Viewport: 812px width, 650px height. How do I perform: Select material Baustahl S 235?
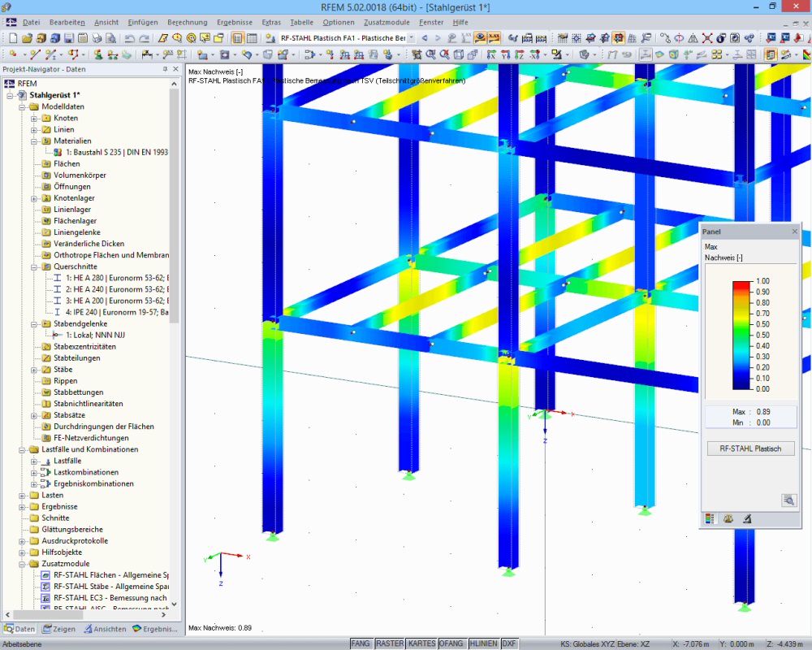(110, 153)
